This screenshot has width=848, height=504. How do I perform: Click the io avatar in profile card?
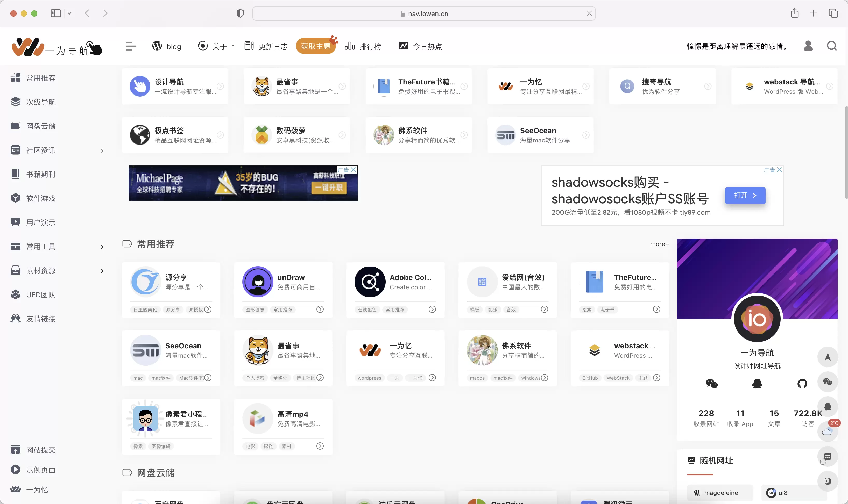[757, 319]
